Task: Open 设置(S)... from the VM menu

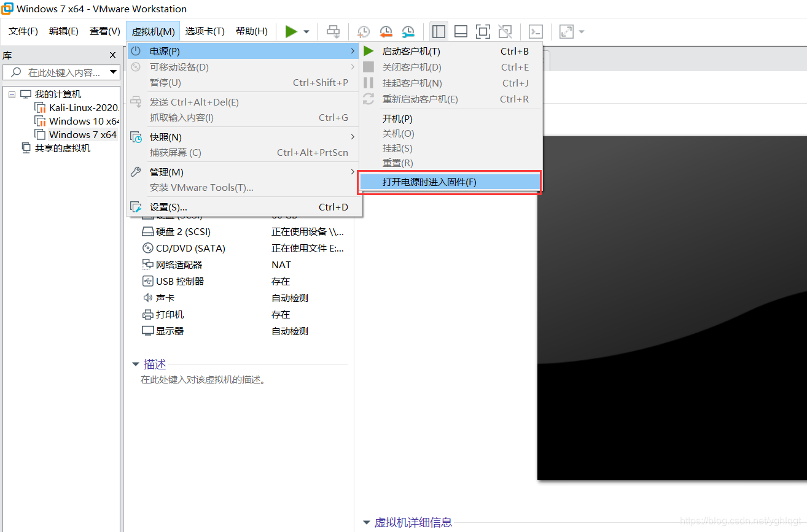Action: click(244, 207)
